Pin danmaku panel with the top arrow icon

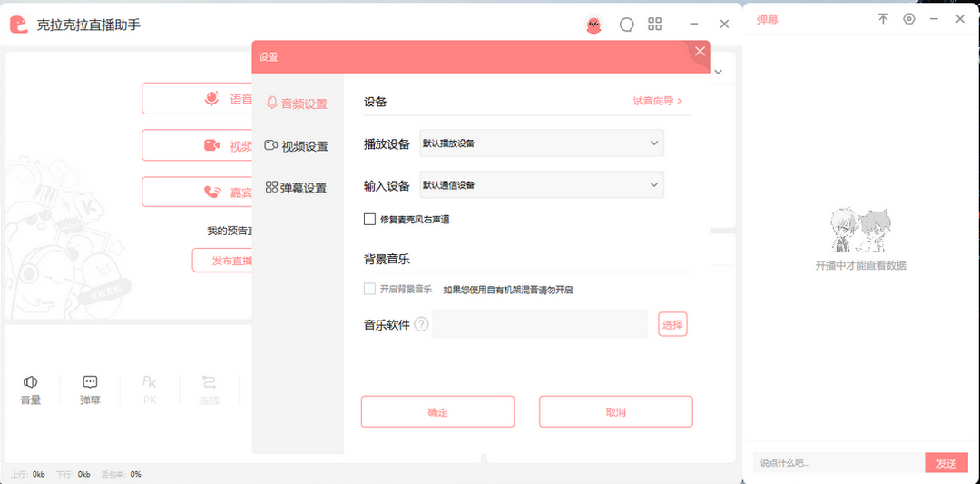883,19
